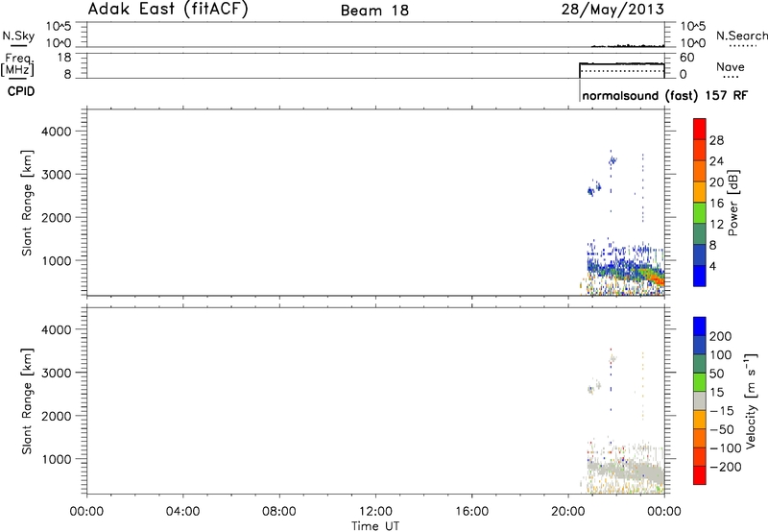The width and height of the screenshot is (768, 532).
Task: Click the bottom blue Power colorbar segment
Action: (x=700, y=276)
